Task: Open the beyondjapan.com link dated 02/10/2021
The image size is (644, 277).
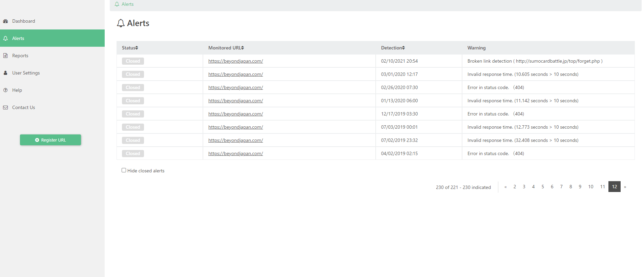Action: tap(235, 61)
